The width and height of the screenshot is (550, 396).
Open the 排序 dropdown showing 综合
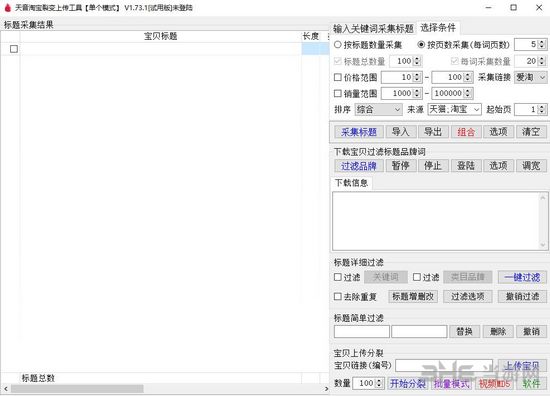coord(378,109)
